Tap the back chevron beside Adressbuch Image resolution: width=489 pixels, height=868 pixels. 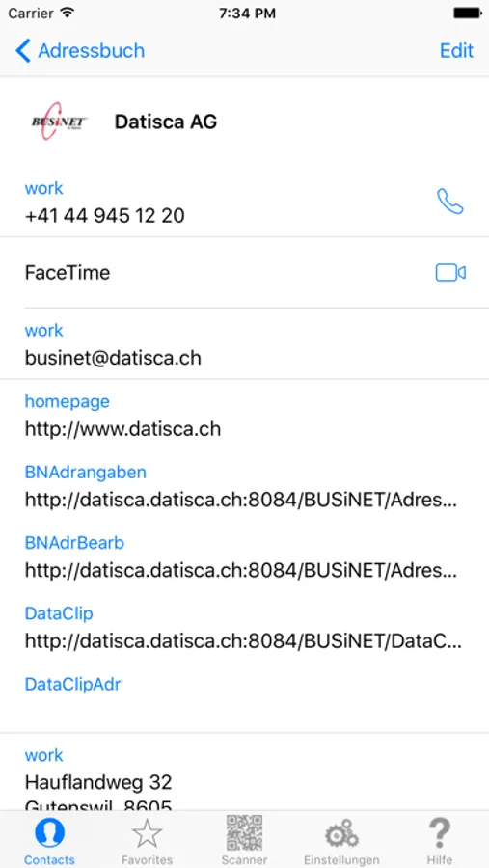click(23, 50)
